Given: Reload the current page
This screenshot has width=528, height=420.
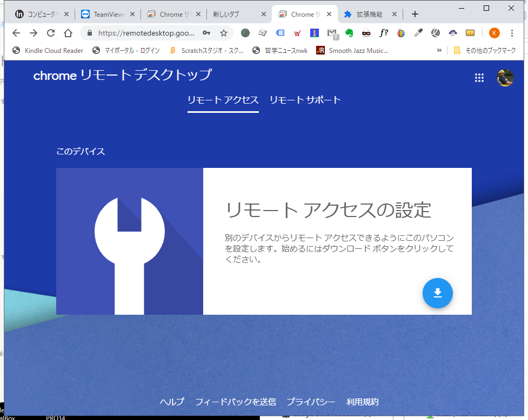Looking at the screenshot, I should pyautogui.click(x=51, y=33).
